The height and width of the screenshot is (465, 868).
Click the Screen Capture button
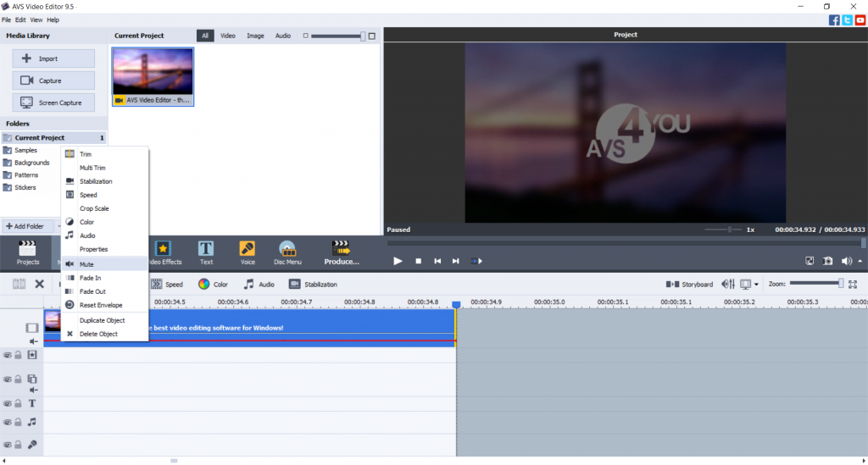tap(53, 102)
